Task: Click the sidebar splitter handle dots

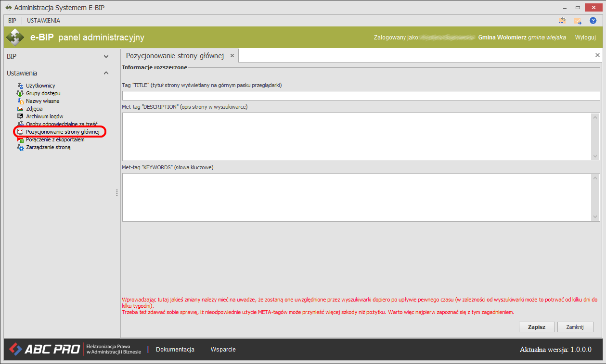Action: [116, 193]
